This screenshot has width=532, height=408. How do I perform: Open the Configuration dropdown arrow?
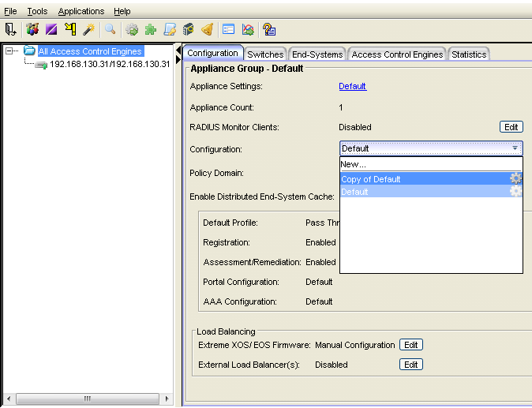pos(515,148)
